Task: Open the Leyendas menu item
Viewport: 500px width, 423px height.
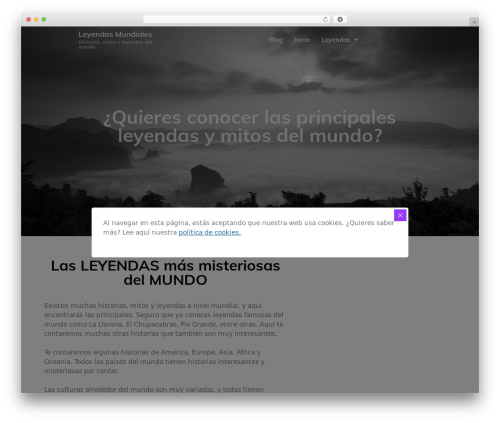Action: click(x=336, y=40)
